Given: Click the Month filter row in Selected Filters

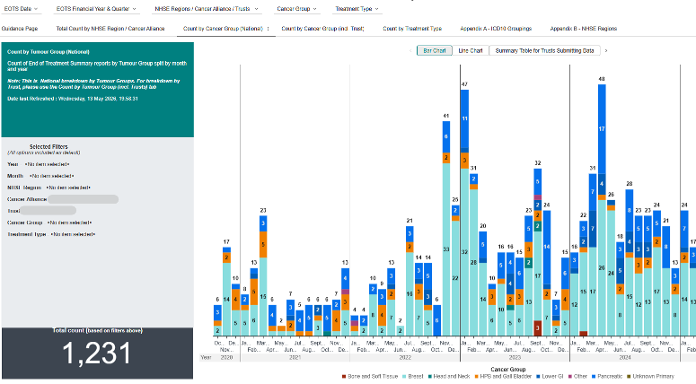Looking at the screenshot, I should point(40,176).
